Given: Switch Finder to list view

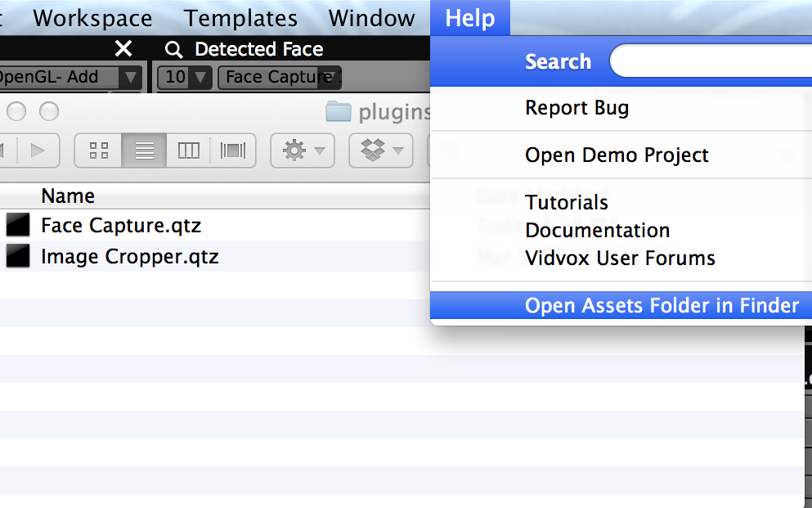Looking at the screenshot, I should pyautogui.click(x=144, y=151).
